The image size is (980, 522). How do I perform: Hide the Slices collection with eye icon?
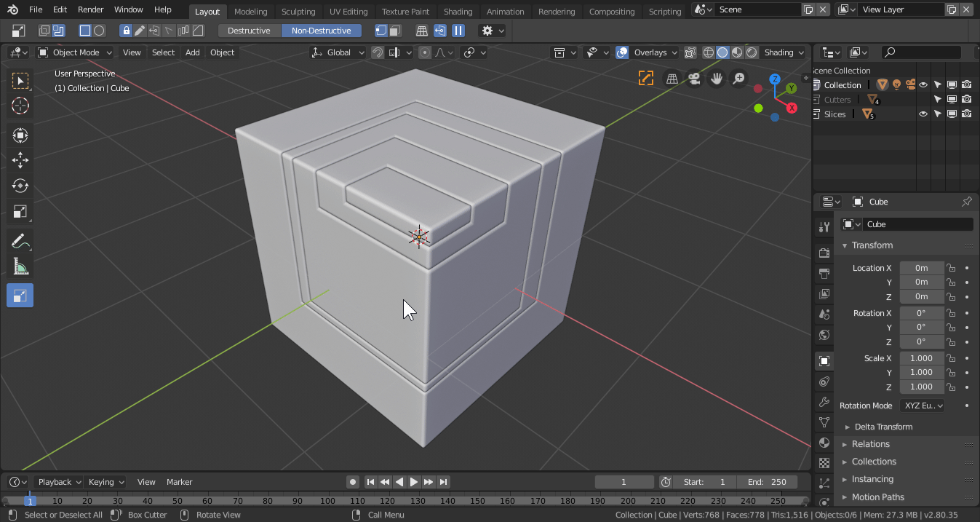(923, 114)
